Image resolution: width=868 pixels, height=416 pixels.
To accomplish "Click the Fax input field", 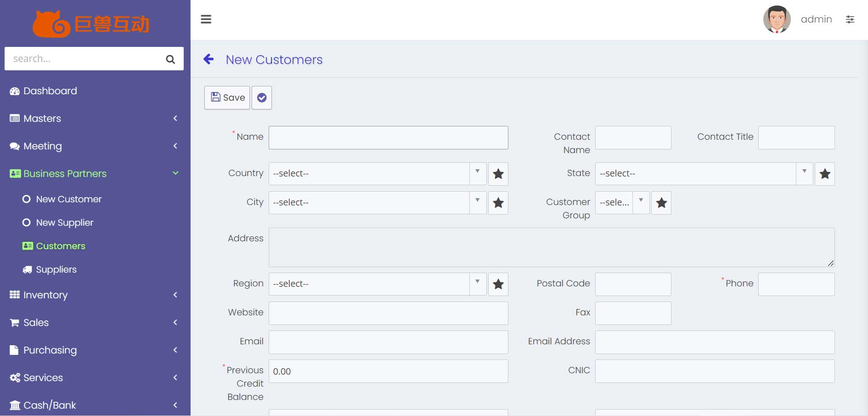I will coord(633,313).
